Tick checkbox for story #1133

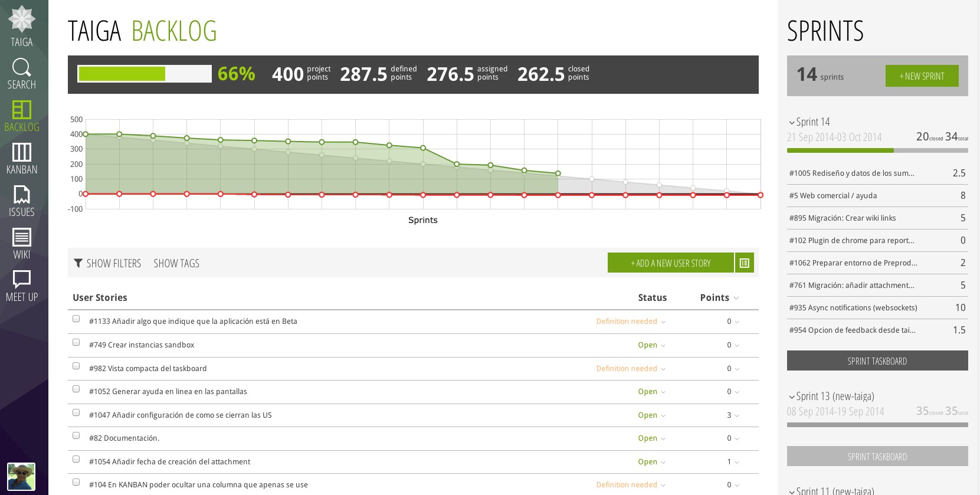click(76, 319)
